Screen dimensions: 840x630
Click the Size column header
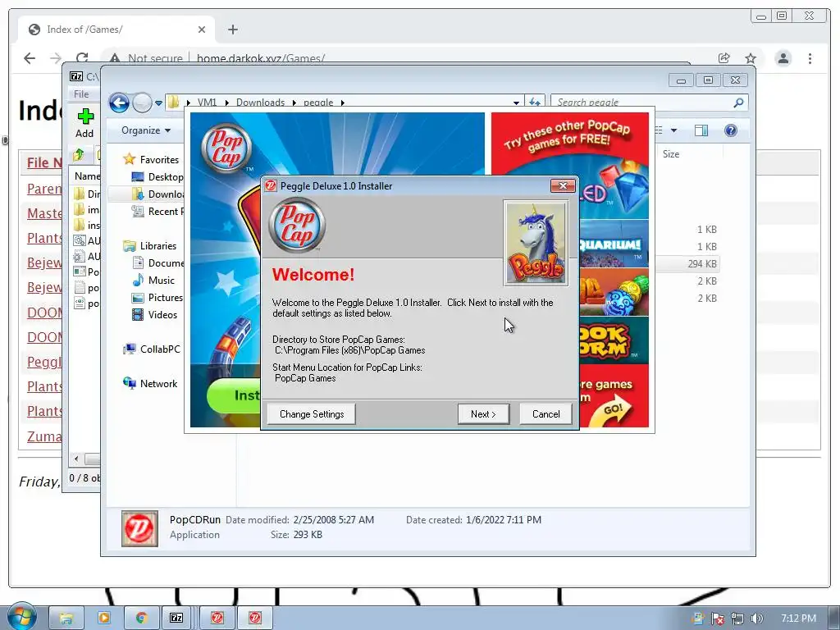coord(671,153)
